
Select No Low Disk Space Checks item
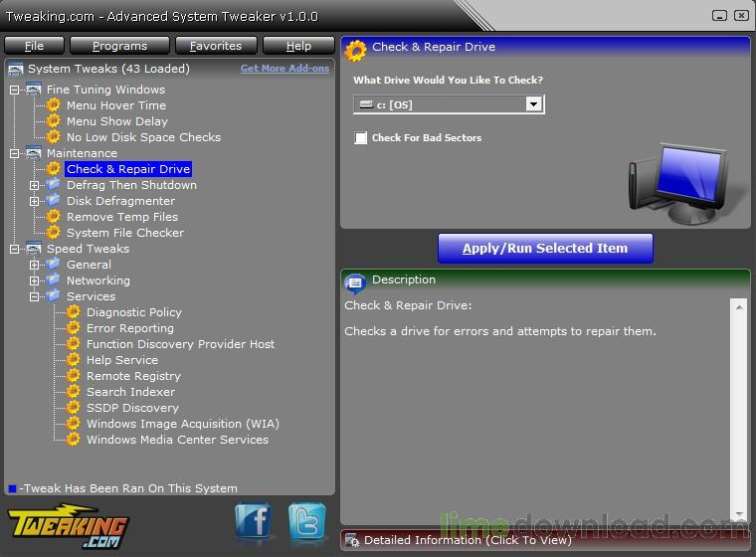coord(143,137)
